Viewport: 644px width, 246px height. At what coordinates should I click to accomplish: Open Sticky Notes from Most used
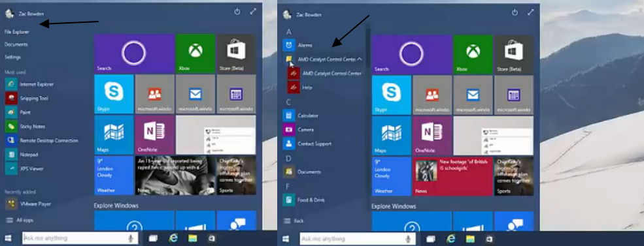[25, 127]
